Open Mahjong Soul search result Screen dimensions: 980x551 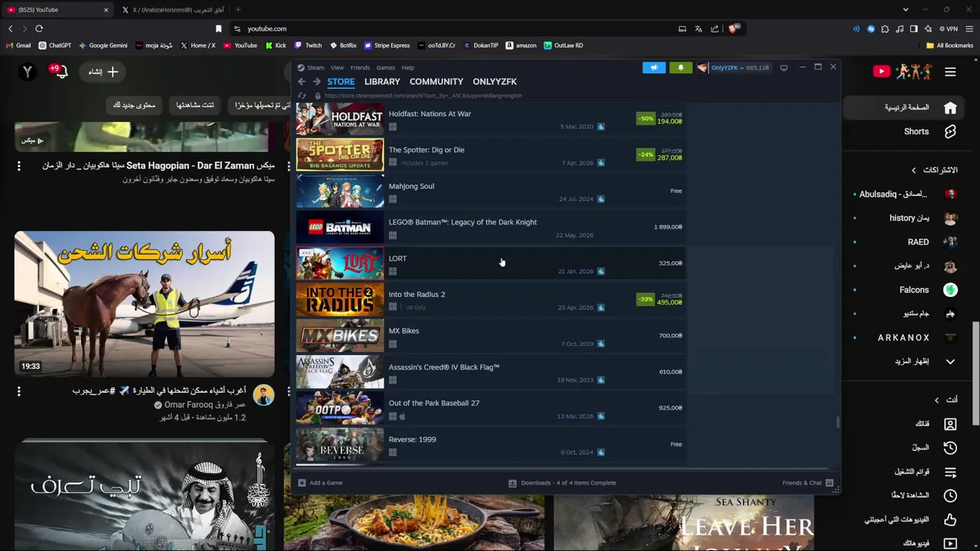click(x=489, y=191)
